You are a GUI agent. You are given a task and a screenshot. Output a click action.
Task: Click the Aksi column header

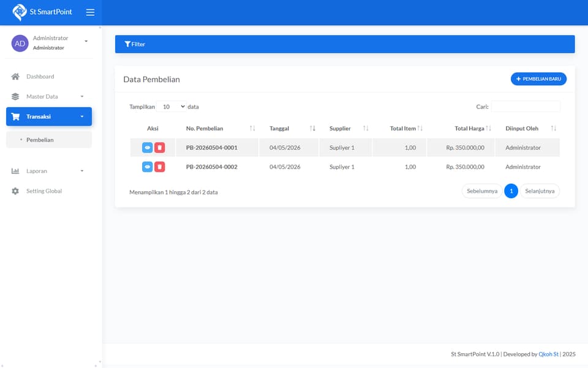tap(153, 128)
